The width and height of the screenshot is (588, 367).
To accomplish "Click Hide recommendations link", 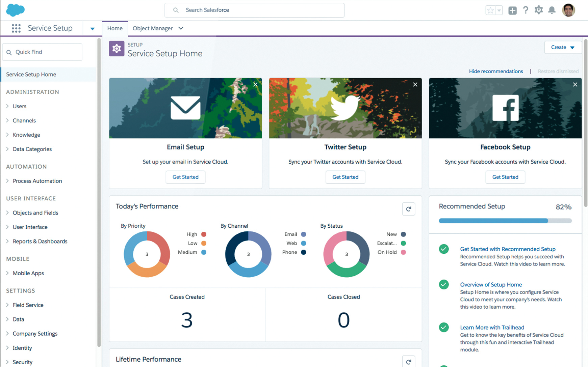I will 496,71.
